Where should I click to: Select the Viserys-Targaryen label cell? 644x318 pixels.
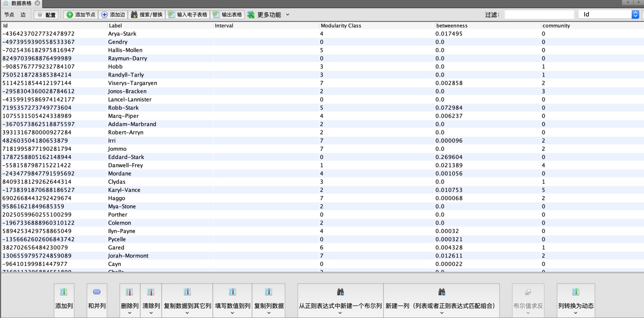point(133,83)
